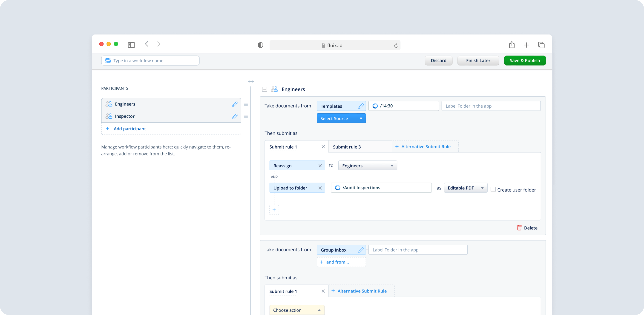Click the pencil icon on Group Inbox
The image size is (644, 315).
(361, 250)
